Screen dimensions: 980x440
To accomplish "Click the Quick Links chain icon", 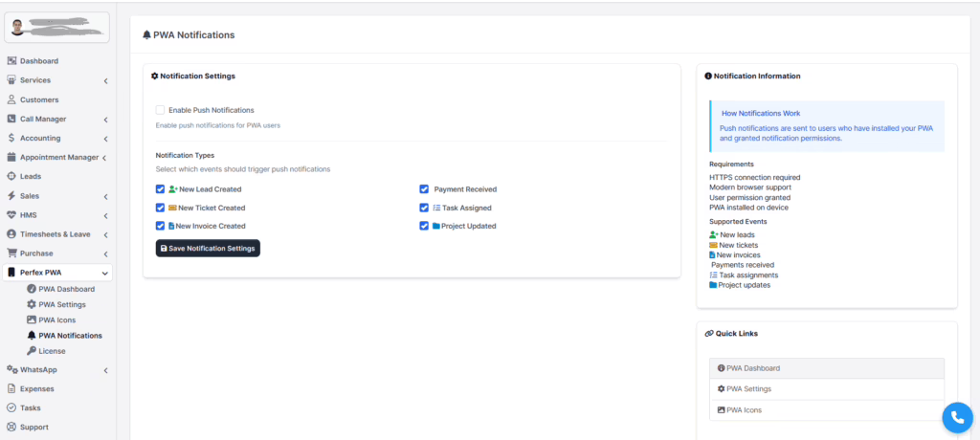I will [x=709, y=334].
